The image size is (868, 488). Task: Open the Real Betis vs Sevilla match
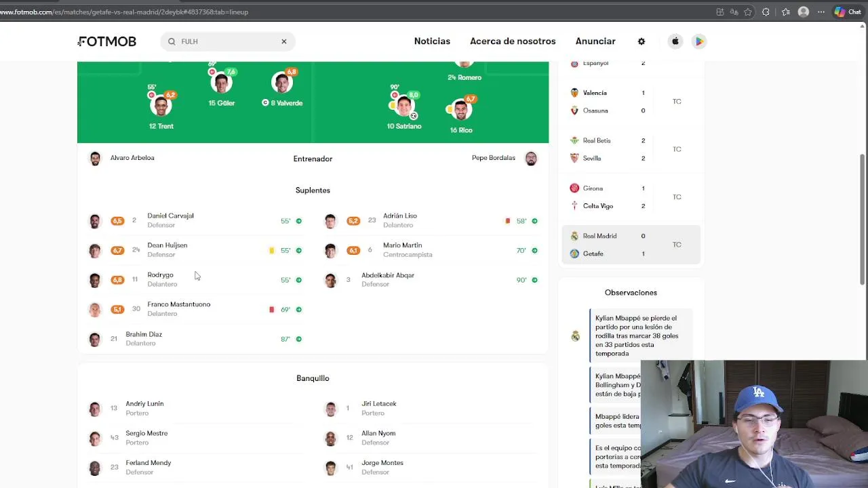pos(631,149)
